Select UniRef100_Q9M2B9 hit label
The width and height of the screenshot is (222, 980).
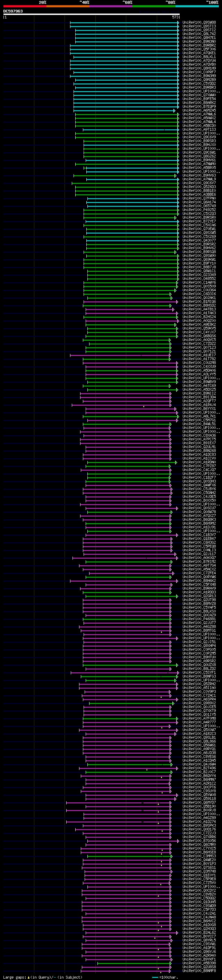[199, 80]
